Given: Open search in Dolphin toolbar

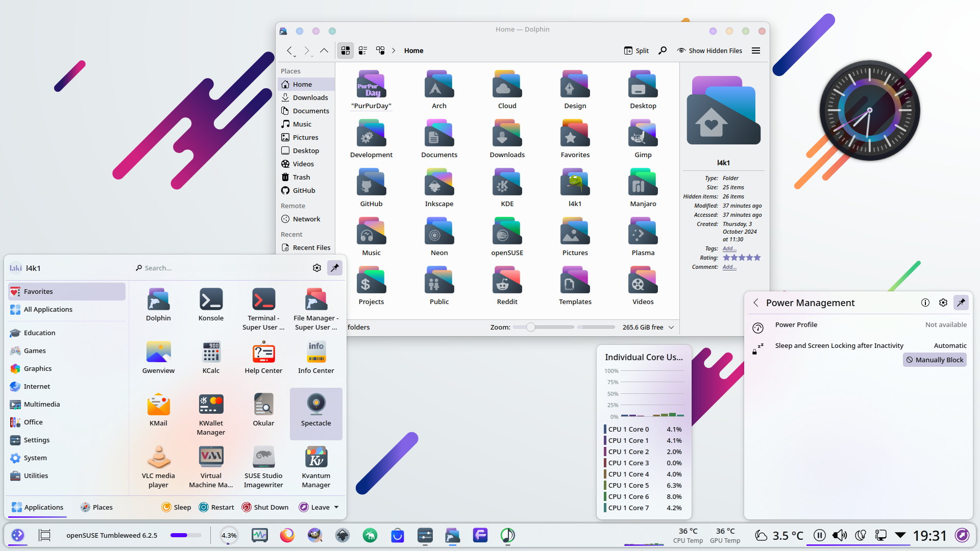Looking at the screenshot, I should 663,51.
